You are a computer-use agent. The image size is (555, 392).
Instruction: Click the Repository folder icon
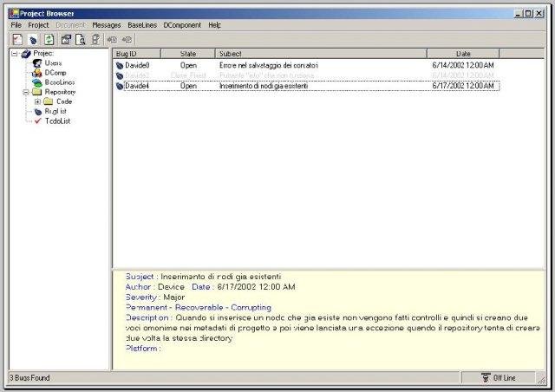pyautogui.click(x=36, y=92)
